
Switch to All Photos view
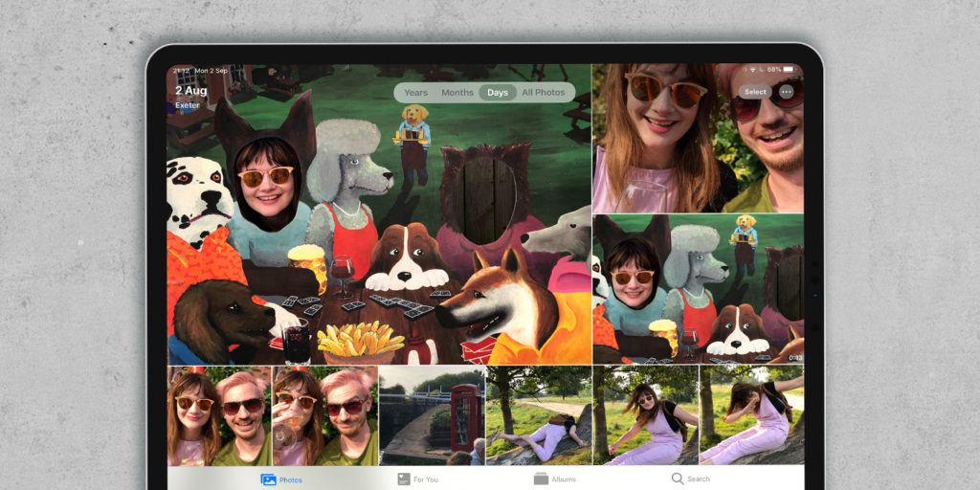(x=544, y=93)
